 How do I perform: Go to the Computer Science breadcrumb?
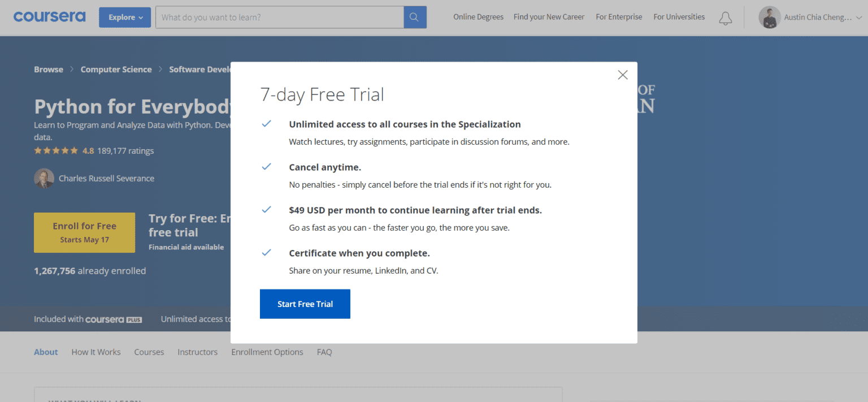116,70
